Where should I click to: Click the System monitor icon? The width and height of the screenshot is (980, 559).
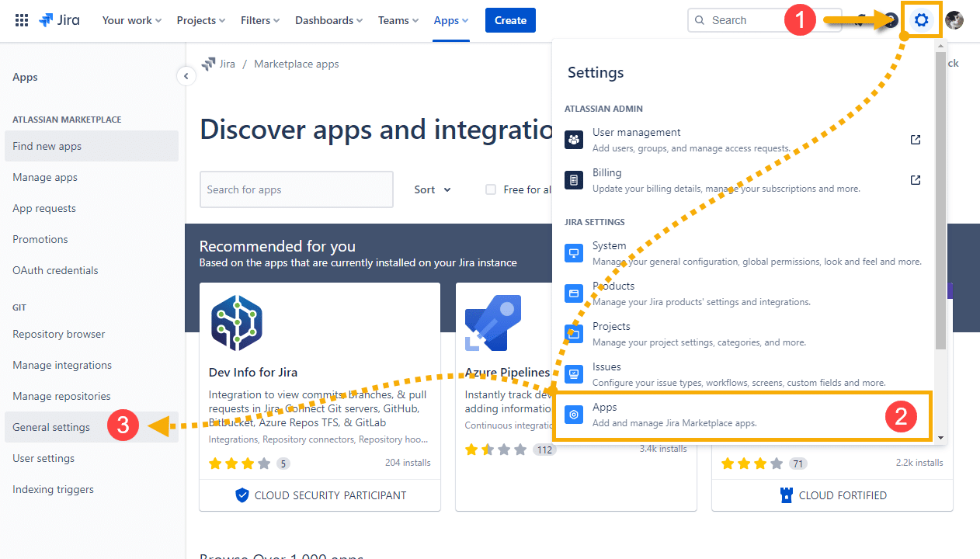tap(574, 253)
